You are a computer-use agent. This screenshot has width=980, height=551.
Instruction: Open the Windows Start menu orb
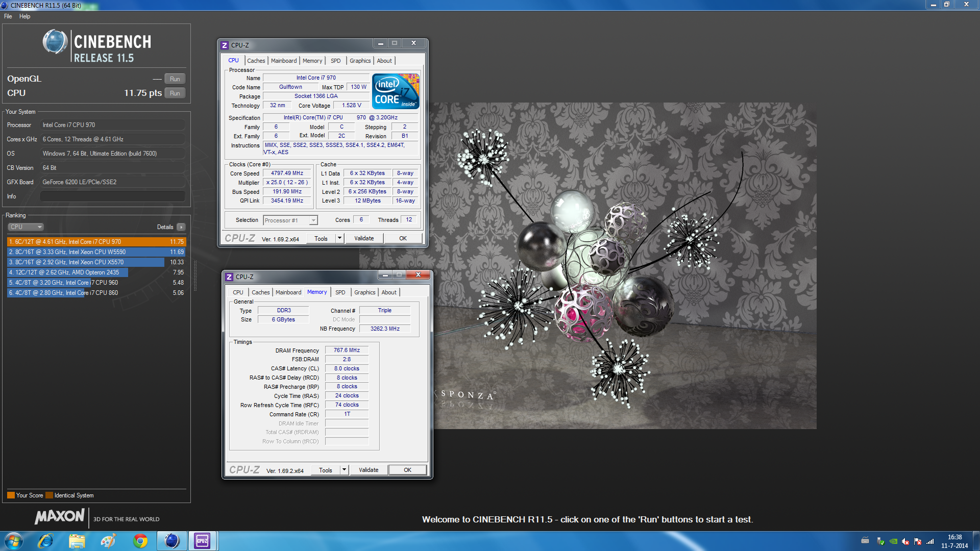(13, 541)
